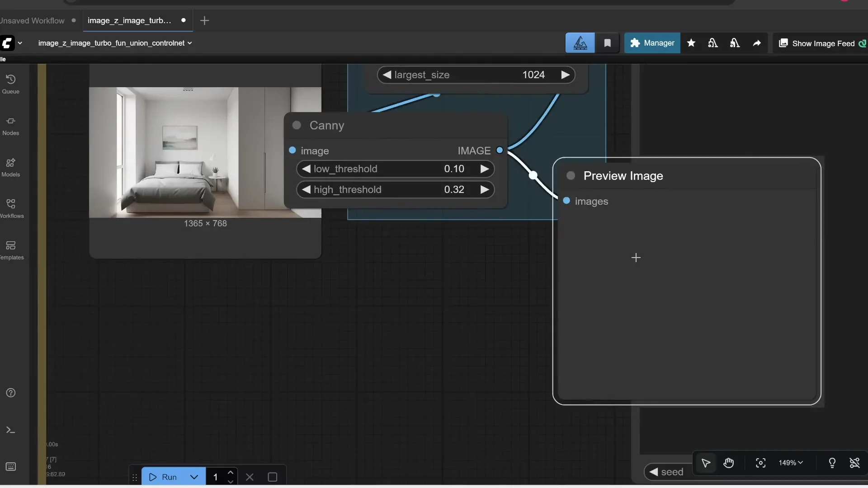Increase the high_threshold value with its right arrow
This screenshot has width=868, height=488.
coord(484,189)
